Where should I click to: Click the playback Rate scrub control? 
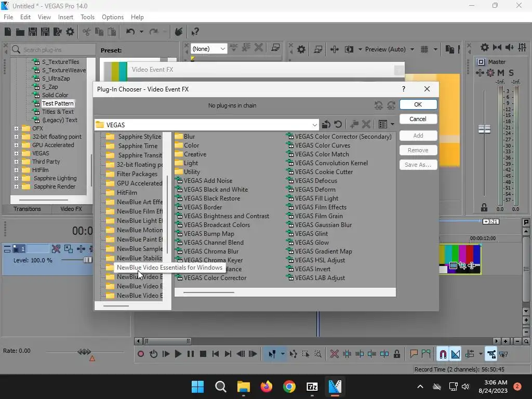[84, 352]
